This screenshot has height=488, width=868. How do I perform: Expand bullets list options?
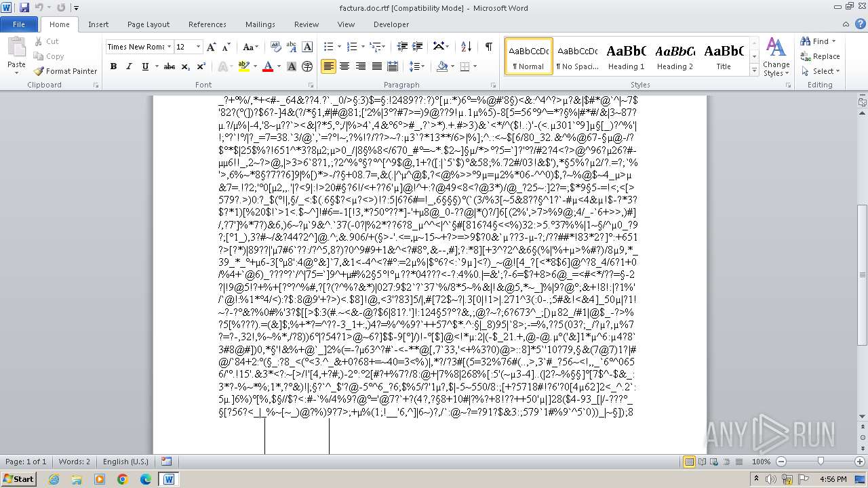pyautogui.click(x=339, y=47)
